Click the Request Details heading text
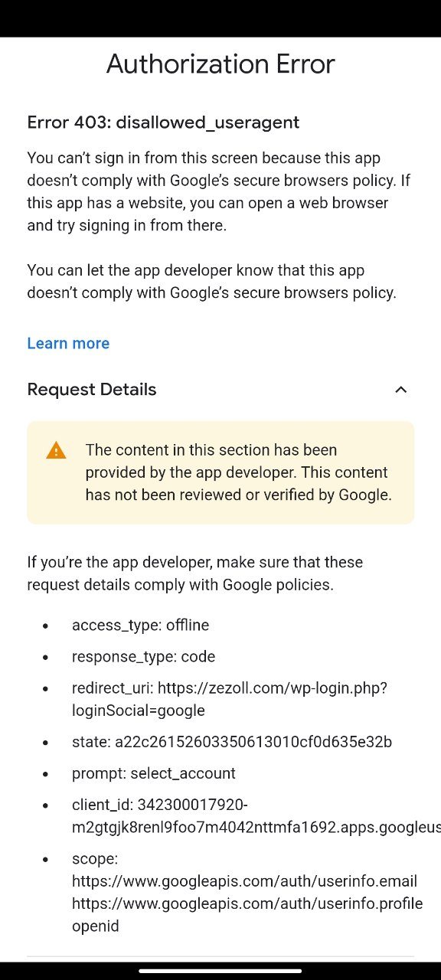 [91, 390]
